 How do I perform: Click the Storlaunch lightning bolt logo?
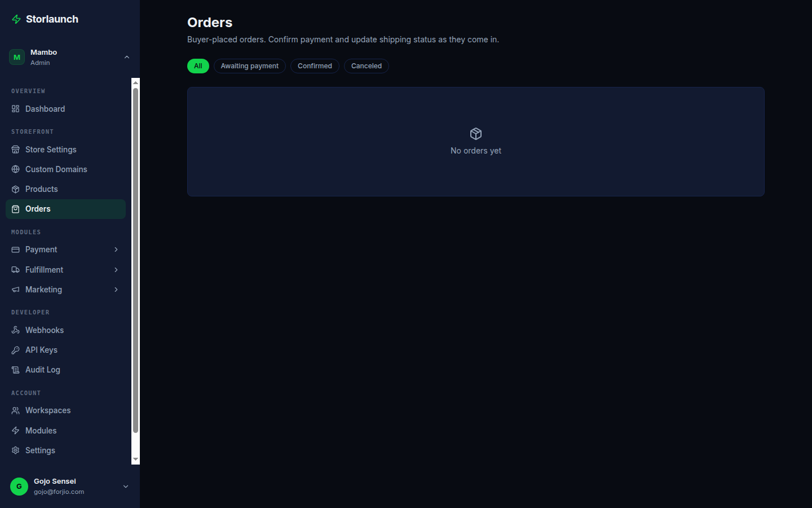click(x=16, y=19)
